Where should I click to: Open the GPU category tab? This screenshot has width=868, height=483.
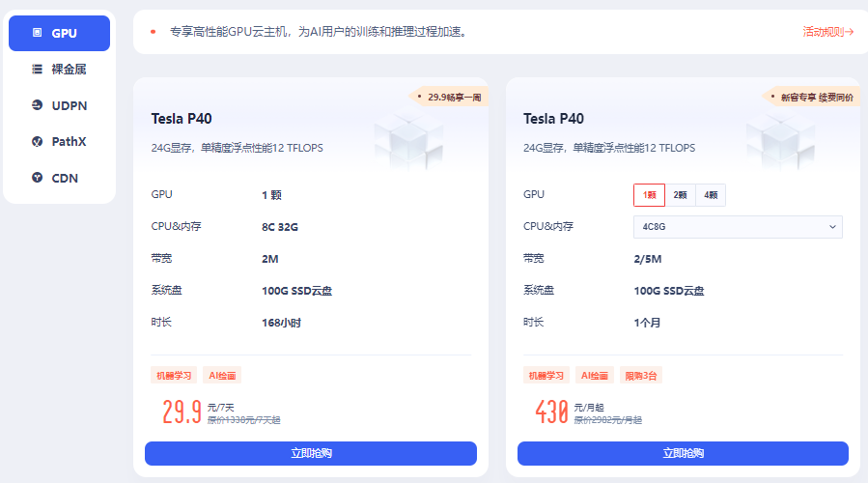tap(59, 33)
